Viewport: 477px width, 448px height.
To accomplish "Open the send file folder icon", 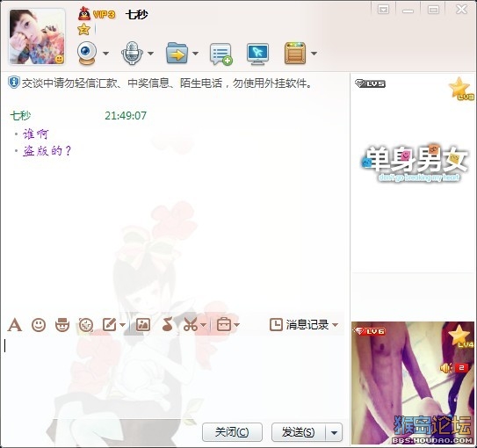I will pyautogui.click(x=177, y=53).
